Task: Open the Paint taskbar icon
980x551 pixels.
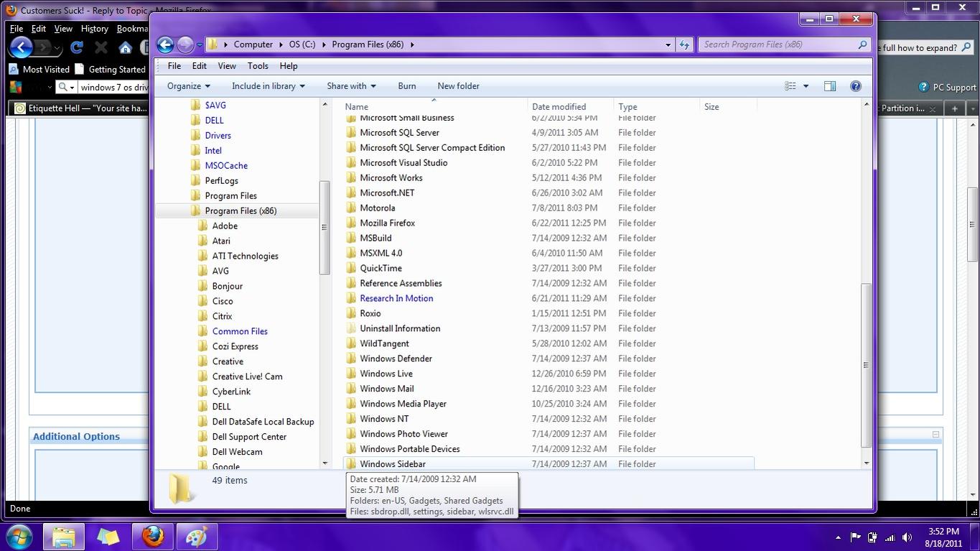Action: 197,536
